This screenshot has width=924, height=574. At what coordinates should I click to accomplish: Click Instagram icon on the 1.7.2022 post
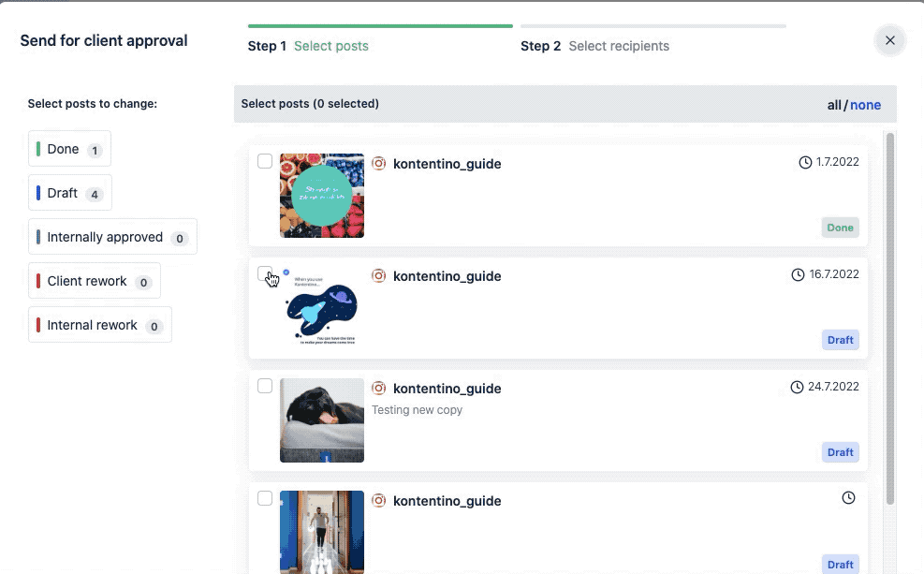pyautogui.click(x=379, y=163)
